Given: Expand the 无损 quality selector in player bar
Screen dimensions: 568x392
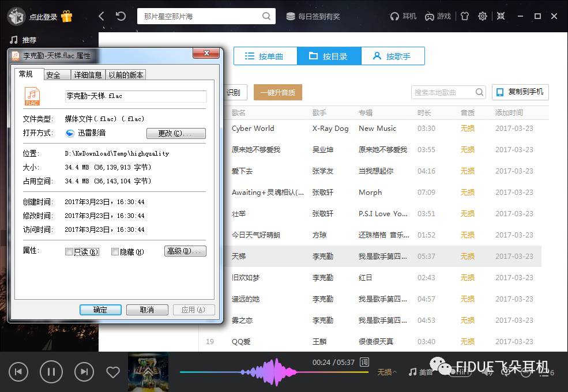Looking at the screenshot, I should click(387, 372).
